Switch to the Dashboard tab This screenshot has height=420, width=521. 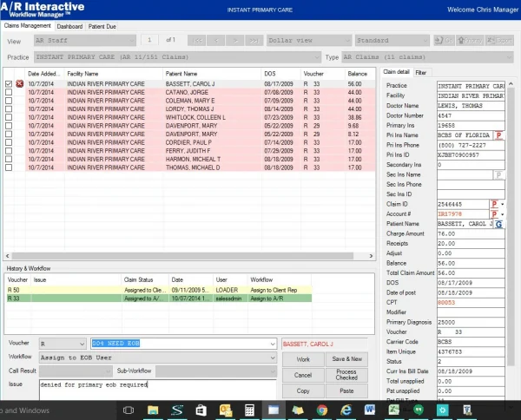(x=69, y=27)
